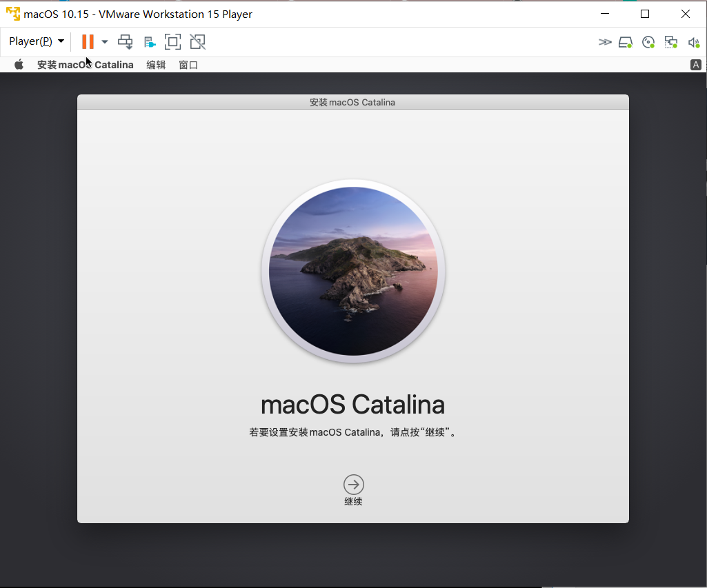Viewport: 707px width, 588px height.
Task: Click the macOS Catalina heading text
Action: (353, 405)
